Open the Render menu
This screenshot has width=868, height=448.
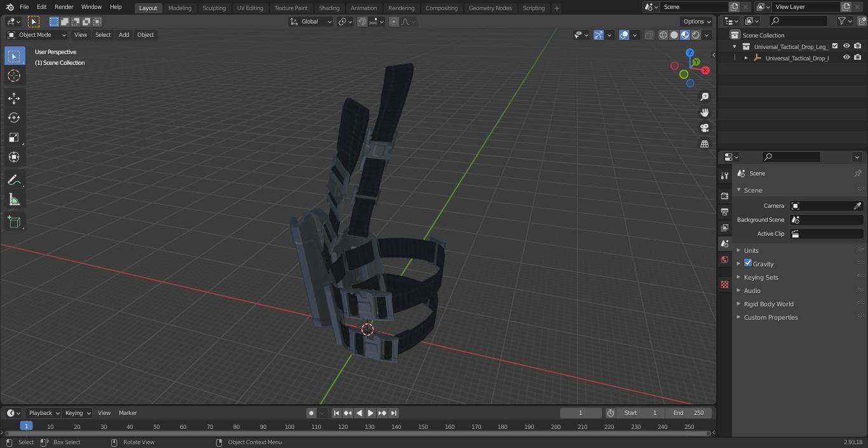coord(64,7)
